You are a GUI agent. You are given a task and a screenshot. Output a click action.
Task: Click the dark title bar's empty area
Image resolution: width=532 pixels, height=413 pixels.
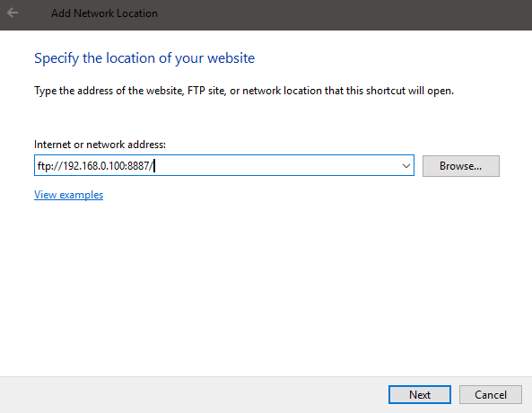click(339, 14)
